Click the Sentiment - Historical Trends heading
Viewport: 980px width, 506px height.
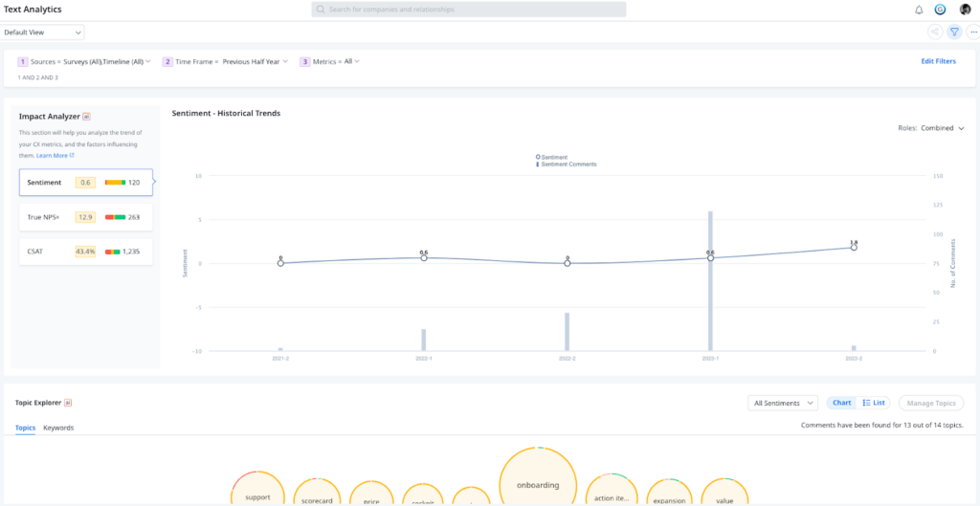coord(226,113)
